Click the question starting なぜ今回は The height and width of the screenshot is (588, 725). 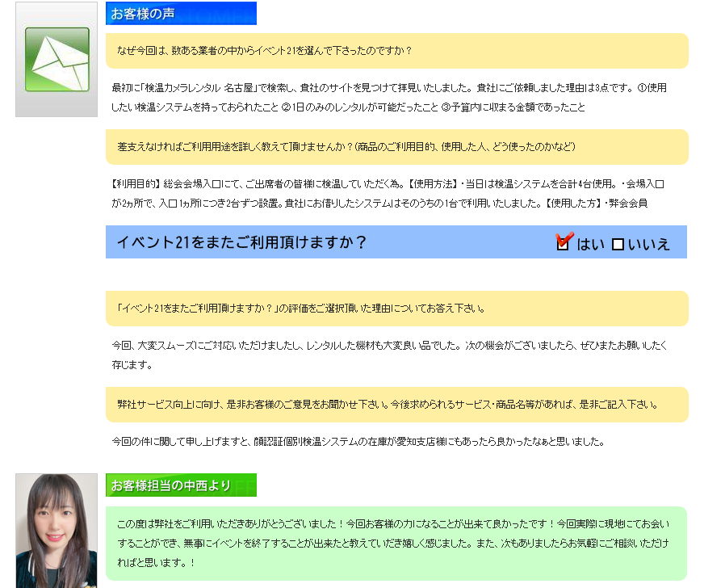(x=265, y=51)
